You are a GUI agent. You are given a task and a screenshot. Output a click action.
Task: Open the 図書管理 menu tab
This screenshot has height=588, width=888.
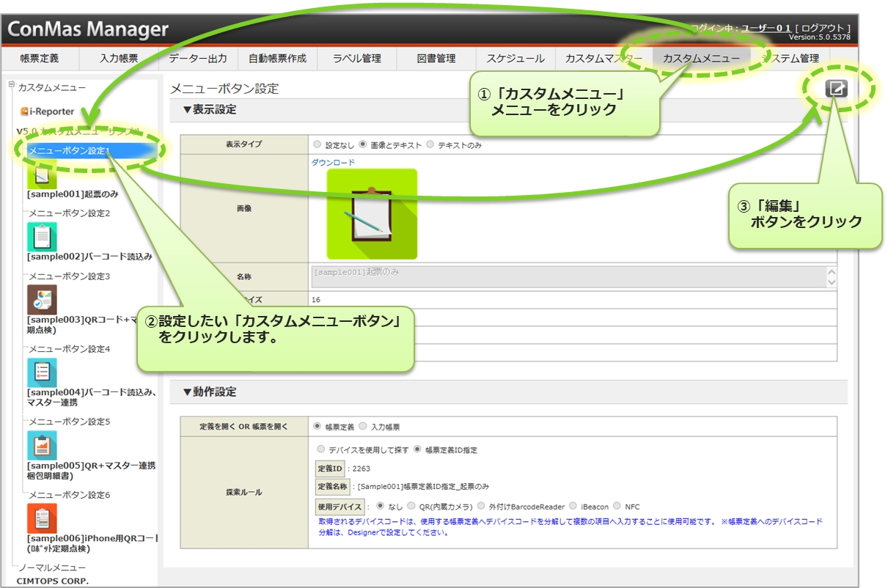coord(436,59)
